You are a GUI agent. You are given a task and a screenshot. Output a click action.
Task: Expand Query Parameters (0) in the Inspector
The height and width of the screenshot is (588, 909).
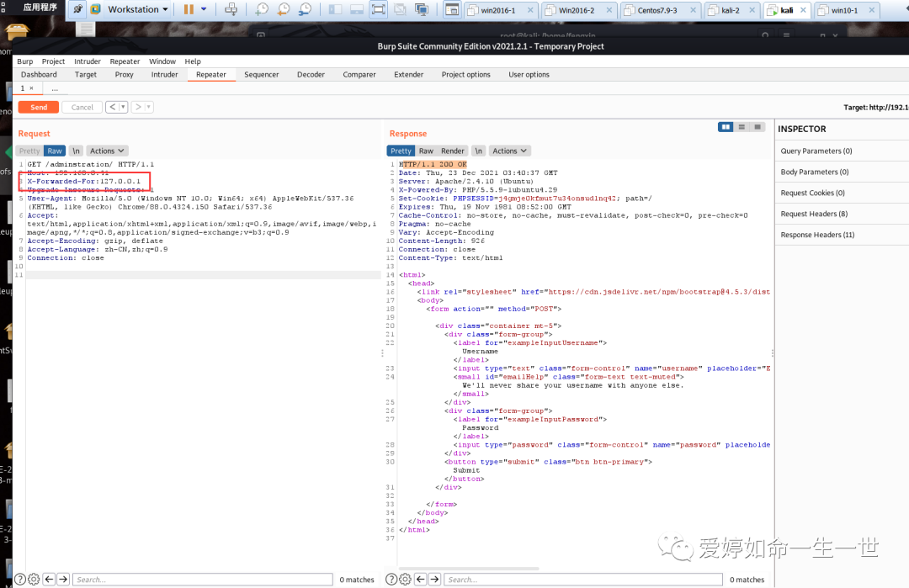(x=842, y=151)
